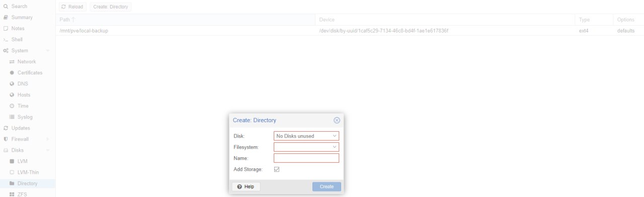
Task: Click the Updates refresh icon
Action: pos(6,128)
